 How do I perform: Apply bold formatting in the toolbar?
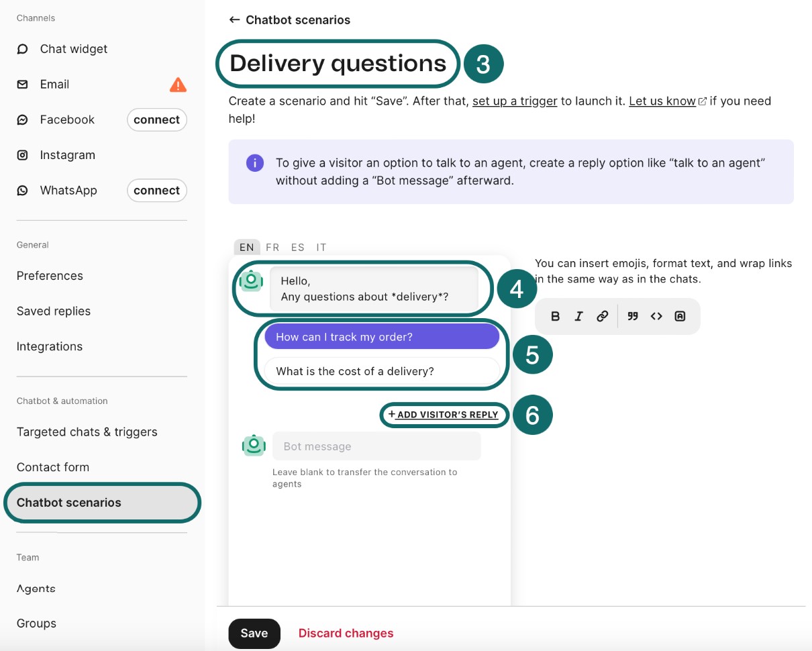coord(555,316)
